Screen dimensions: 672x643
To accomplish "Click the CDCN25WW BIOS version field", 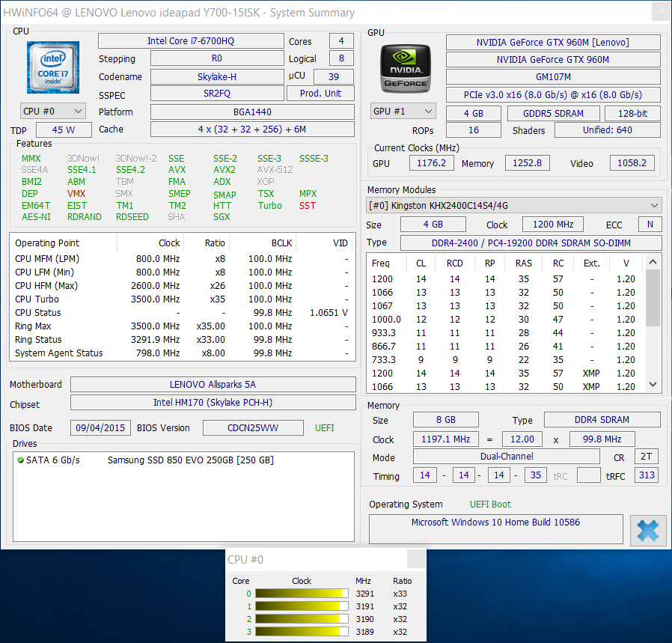I will 253,428.
